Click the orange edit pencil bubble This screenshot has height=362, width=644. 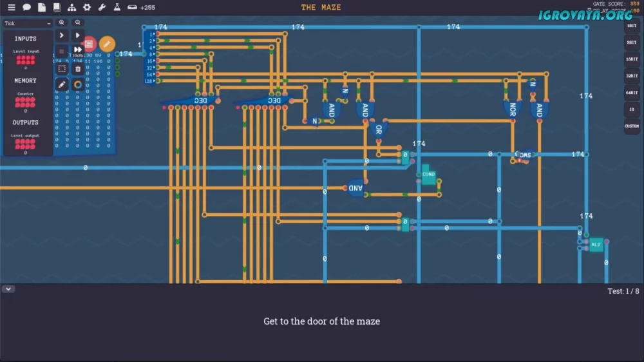click(107, 44)
